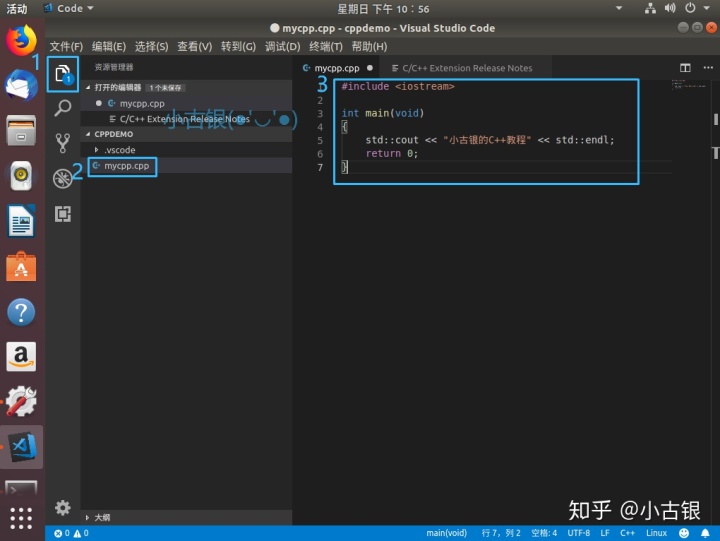Change encoding via UTF-8 status item
This screenshot has width=720, height=541.
579,533
